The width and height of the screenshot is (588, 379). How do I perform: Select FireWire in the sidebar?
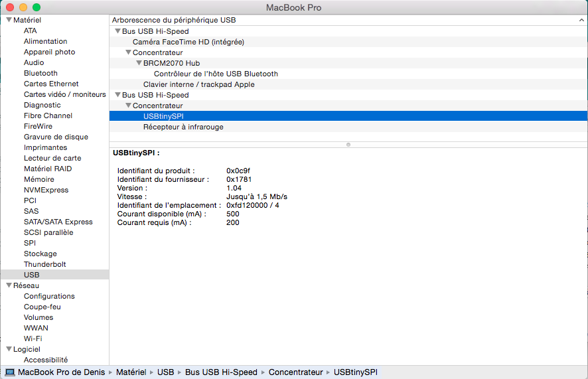pyautogui.click(x=38, y=126)
